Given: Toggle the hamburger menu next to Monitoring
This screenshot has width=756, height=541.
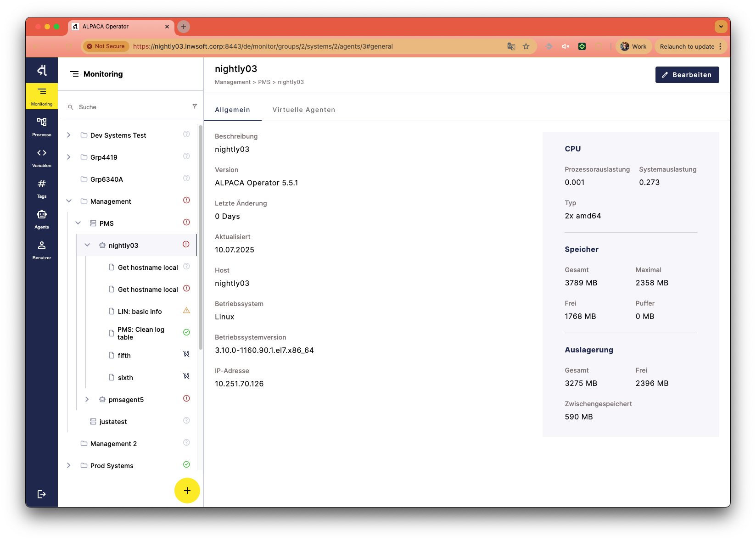Looking at the screenshot, I should [74, 74].
